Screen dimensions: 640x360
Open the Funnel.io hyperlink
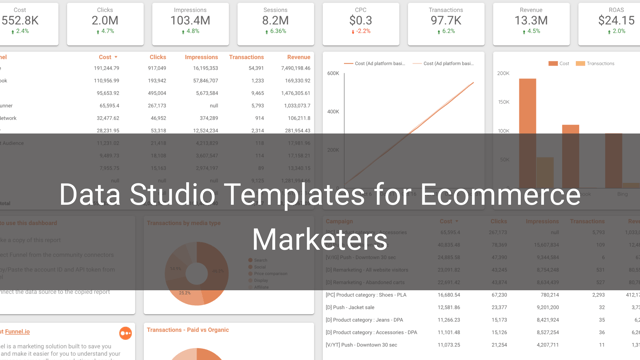17,332
